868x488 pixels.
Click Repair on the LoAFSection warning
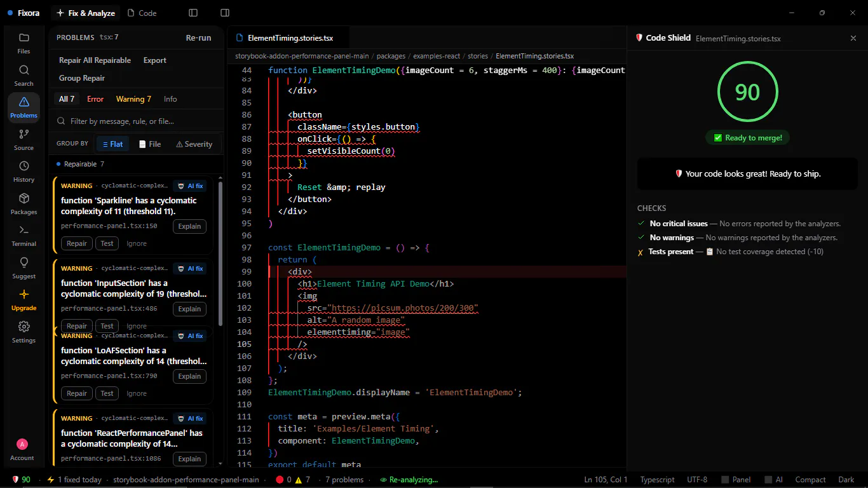[77, 393]
